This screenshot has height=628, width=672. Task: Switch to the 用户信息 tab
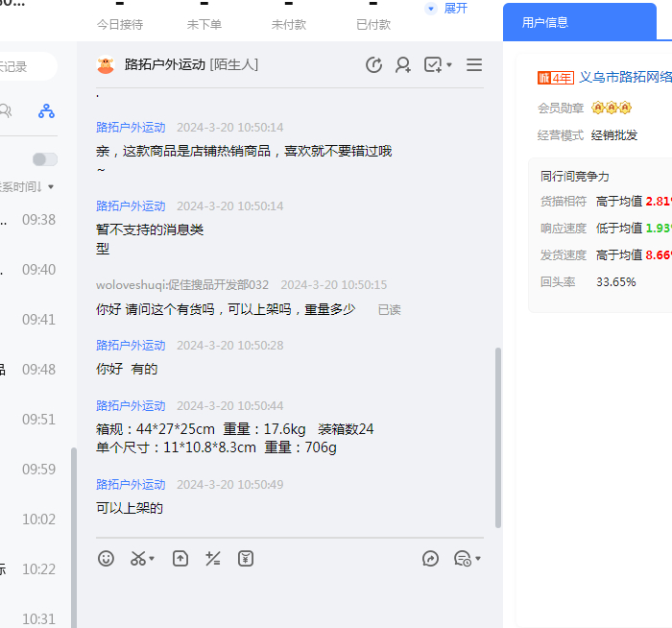tap(545, 22)
